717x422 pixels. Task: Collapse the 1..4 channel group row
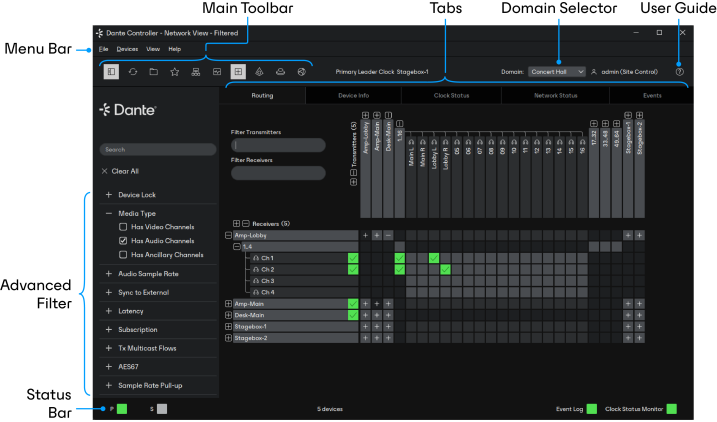coord(237,246)
